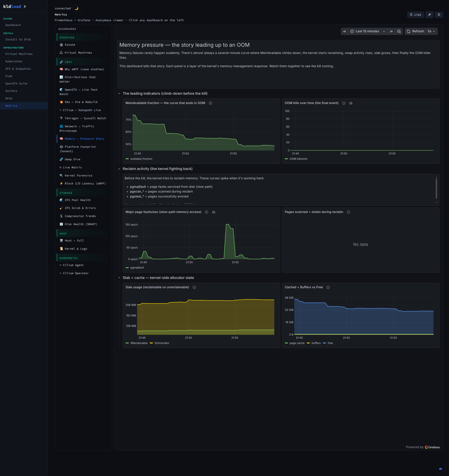Open the Major page faults panel link icon
The width and height of the screenshot is (449, 476).
click(214, 212)
